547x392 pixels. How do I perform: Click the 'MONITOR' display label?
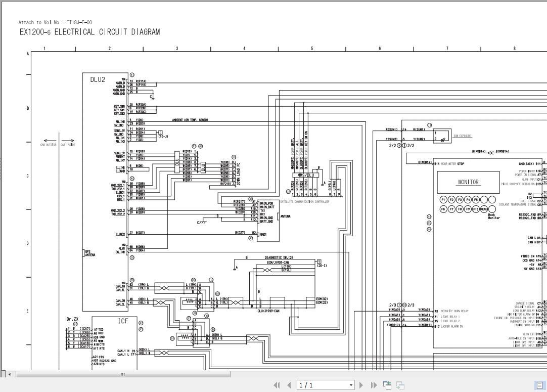coord(468,182)
